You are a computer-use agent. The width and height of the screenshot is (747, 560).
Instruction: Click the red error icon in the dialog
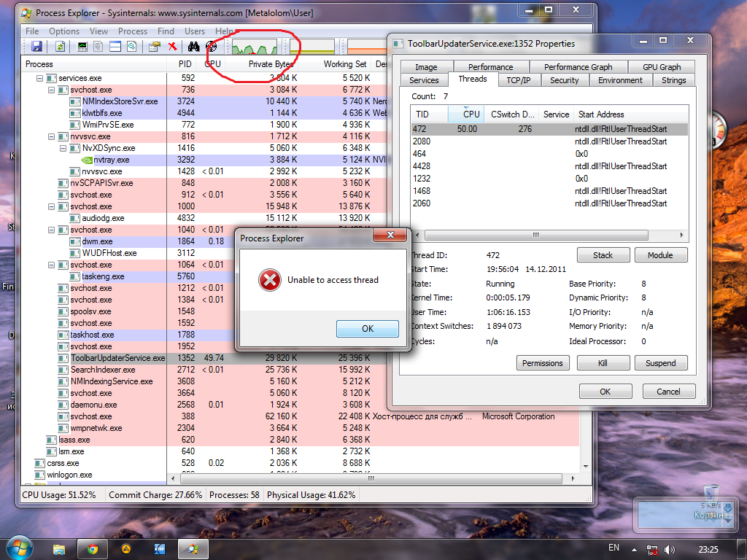click(x=270, y=279)
